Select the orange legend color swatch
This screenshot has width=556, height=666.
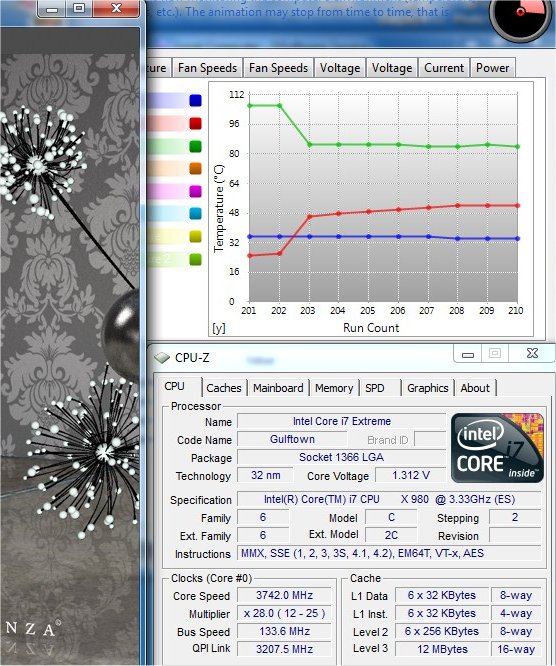[x=195, y=169]
